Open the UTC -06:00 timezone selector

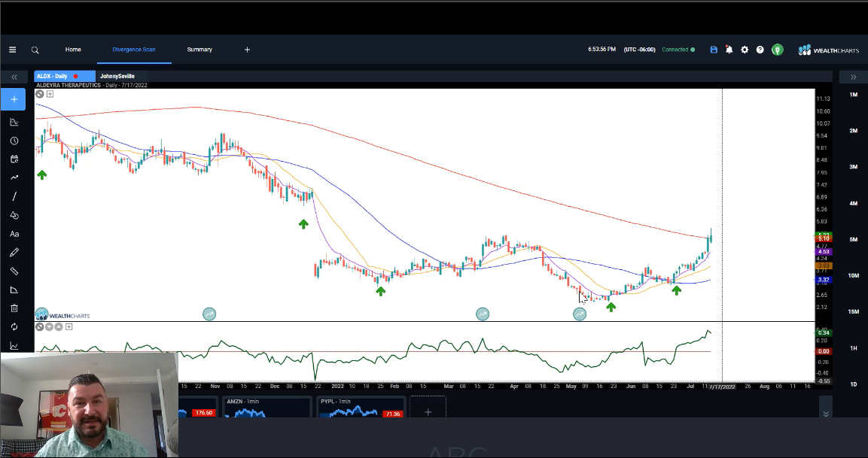pyautogui.click(x=639, y=50)
